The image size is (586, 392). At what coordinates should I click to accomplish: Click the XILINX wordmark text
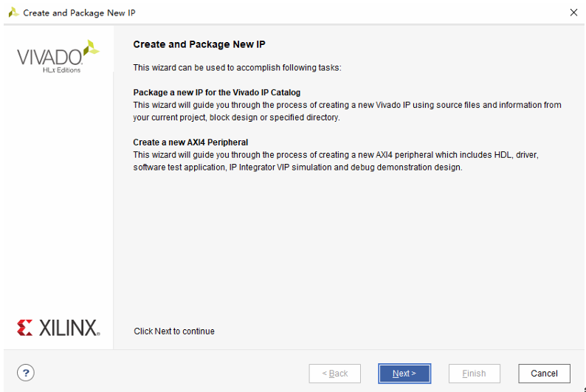(x=68, y=328)
